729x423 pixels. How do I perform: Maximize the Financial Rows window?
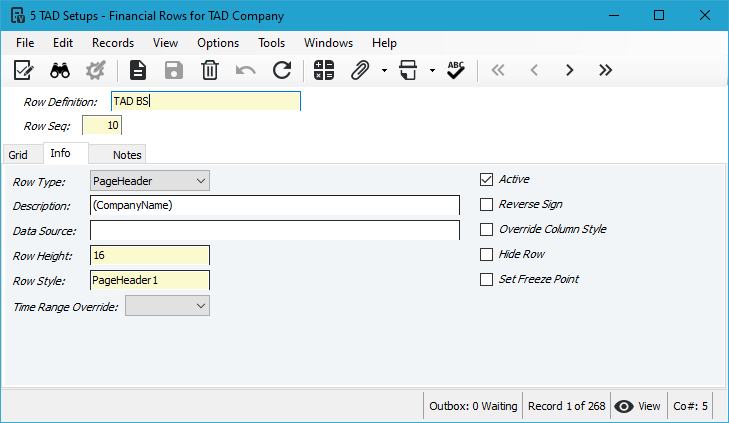coord(659,15)
